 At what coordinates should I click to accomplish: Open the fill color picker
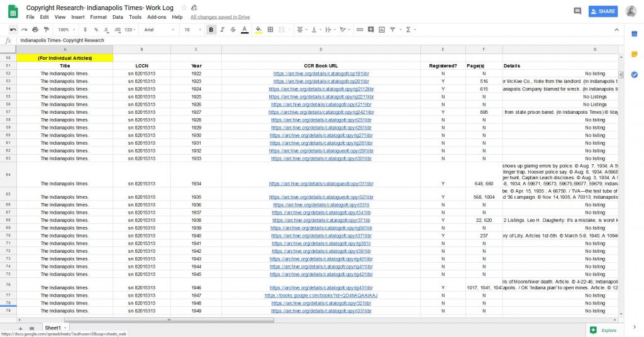tap(258, 30)
